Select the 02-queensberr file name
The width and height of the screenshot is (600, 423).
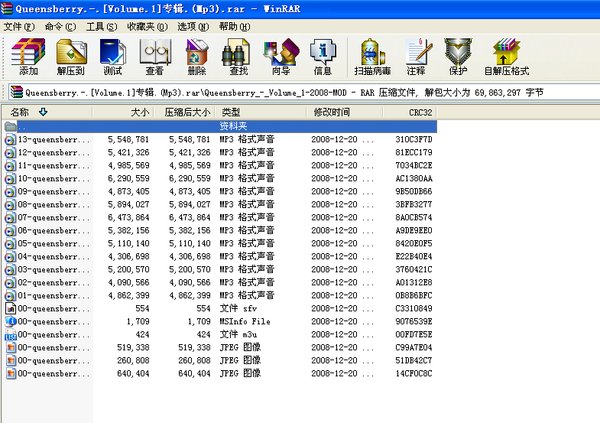click(54, 283)
